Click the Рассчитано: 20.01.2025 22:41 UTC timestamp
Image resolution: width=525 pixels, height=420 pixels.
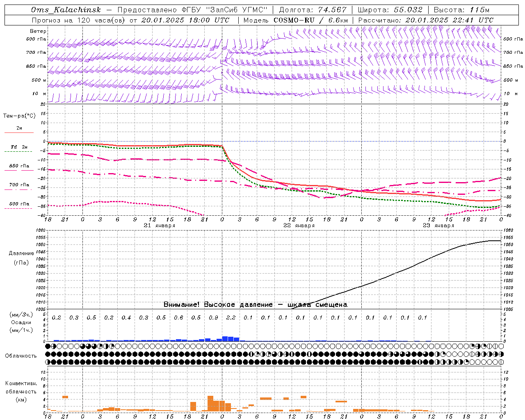tap(426, 20)
